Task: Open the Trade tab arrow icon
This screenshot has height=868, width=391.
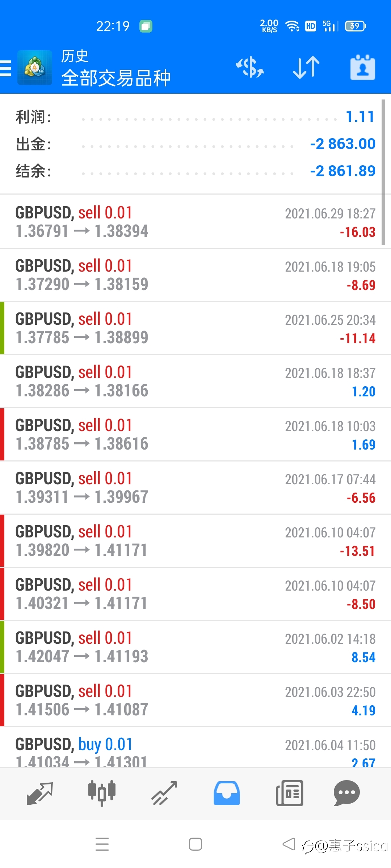Action: 164,793
